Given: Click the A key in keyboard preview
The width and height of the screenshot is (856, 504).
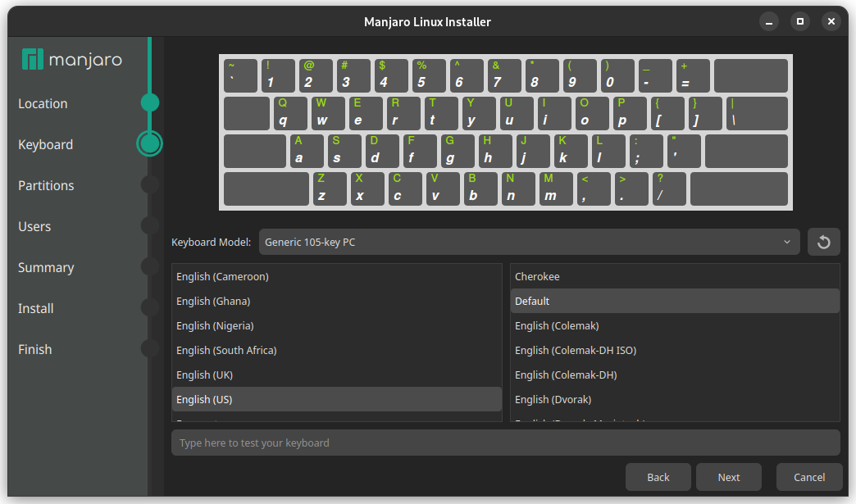Looking at the screenshot, I should (307, 151).
